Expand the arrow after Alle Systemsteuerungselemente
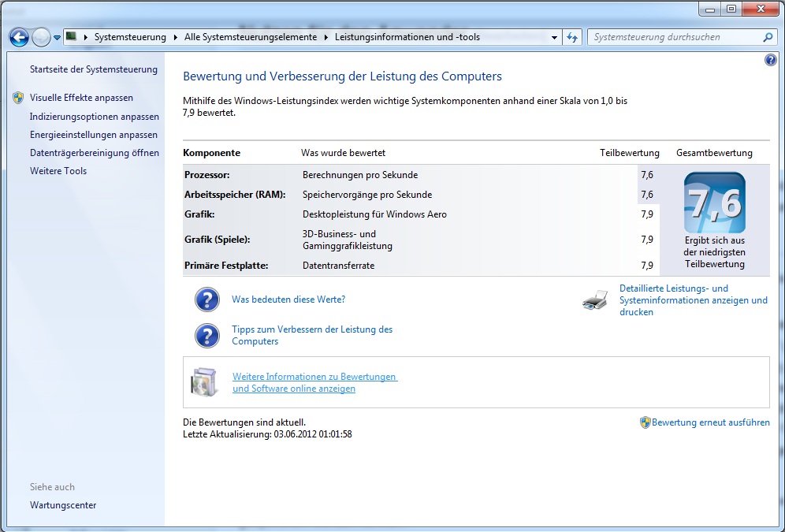785x532 pixels. click(x=326, y=37)
